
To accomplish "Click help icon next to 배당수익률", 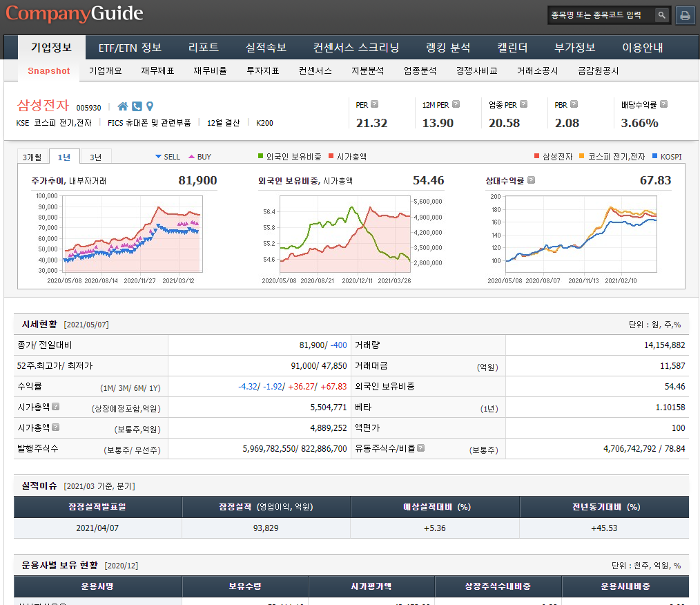I will click(664, 104).
